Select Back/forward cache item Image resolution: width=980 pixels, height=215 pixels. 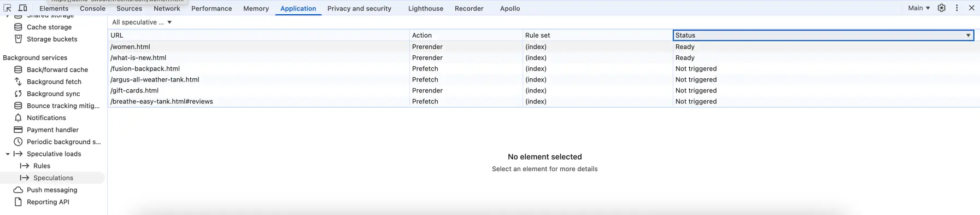[57, 69]
